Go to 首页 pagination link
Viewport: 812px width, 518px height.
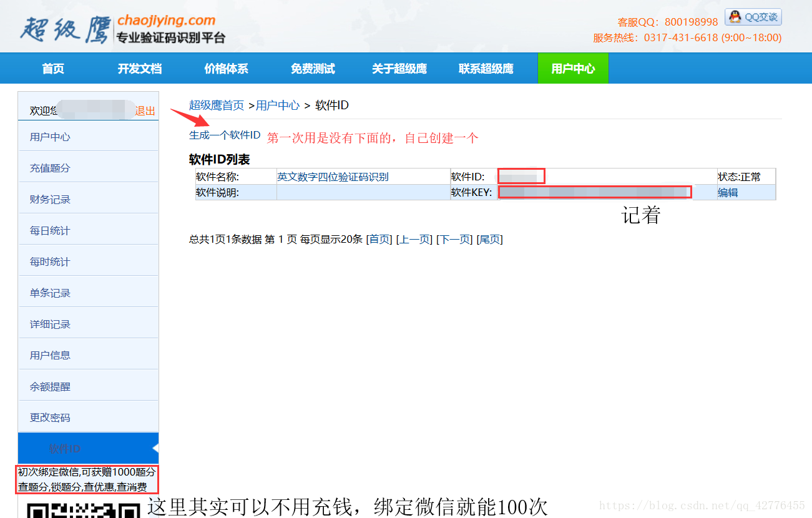(379, 239)
